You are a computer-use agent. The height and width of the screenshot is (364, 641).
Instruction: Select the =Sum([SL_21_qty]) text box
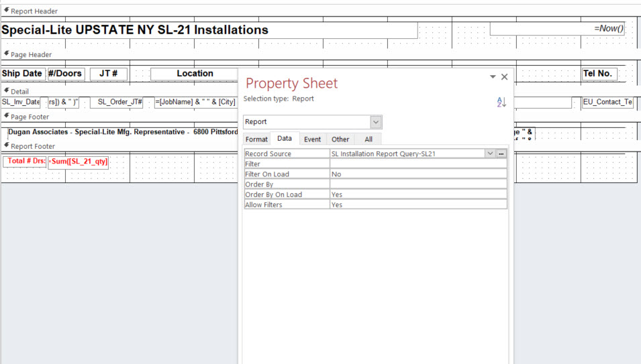(79, 162)
